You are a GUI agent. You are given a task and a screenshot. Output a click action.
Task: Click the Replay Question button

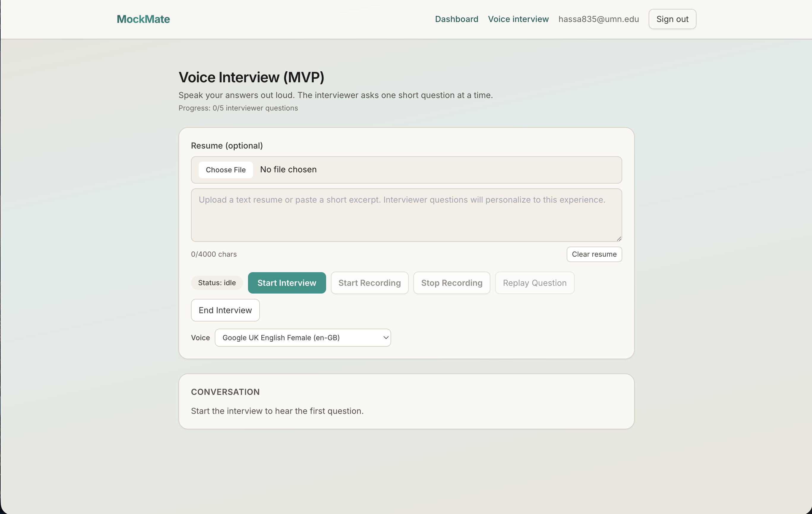point(534,283)
